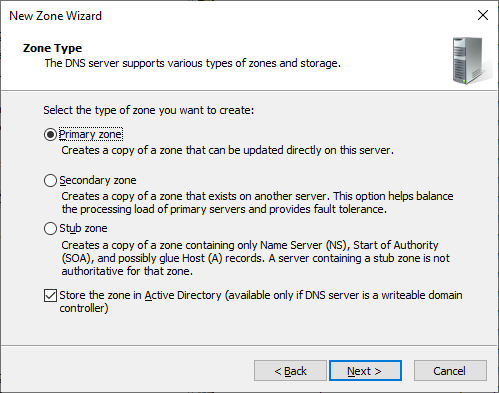Click the 'DNS server supports various types' subtitle
Screen dimensions: 499x393
pyautogui.click(x=193, y=63)
